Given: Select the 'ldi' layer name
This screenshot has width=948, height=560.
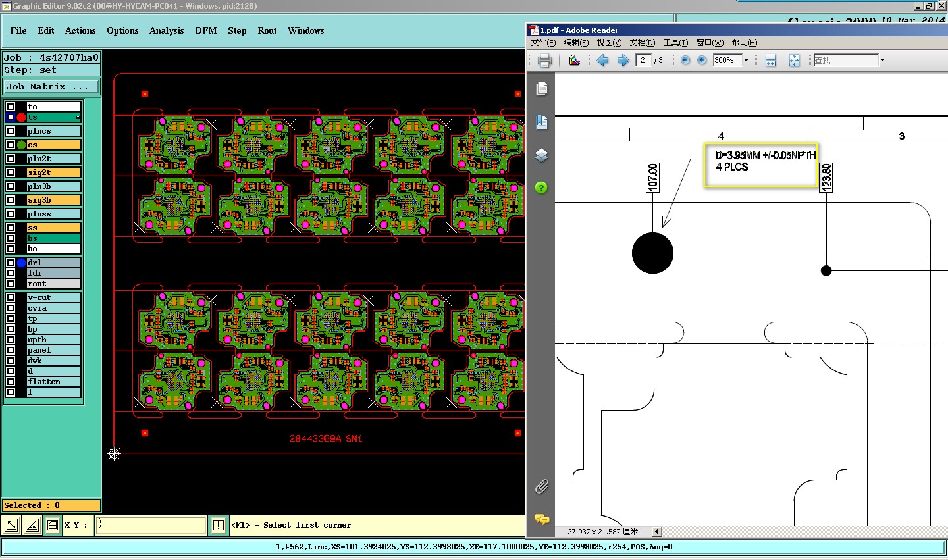Looking at the screenshot, I should point(54,273).
